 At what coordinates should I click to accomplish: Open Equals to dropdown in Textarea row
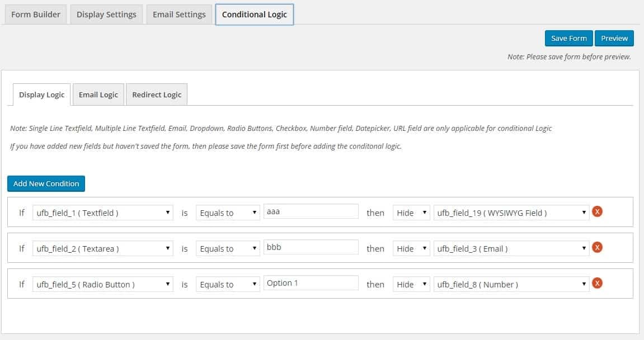point(228,248)
